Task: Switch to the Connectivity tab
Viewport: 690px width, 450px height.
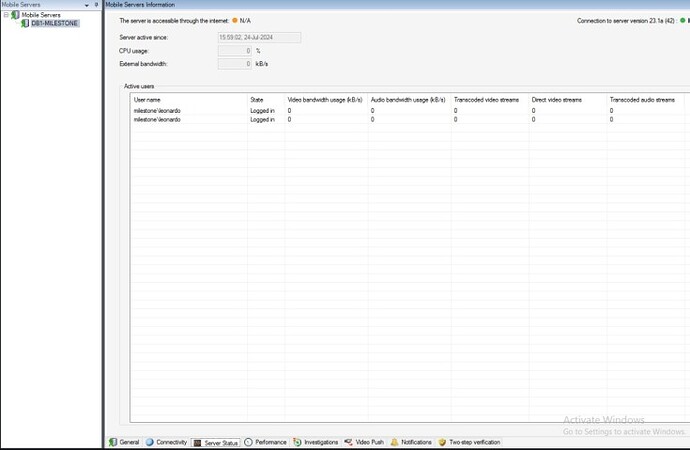Action: (x=166, y=442)
